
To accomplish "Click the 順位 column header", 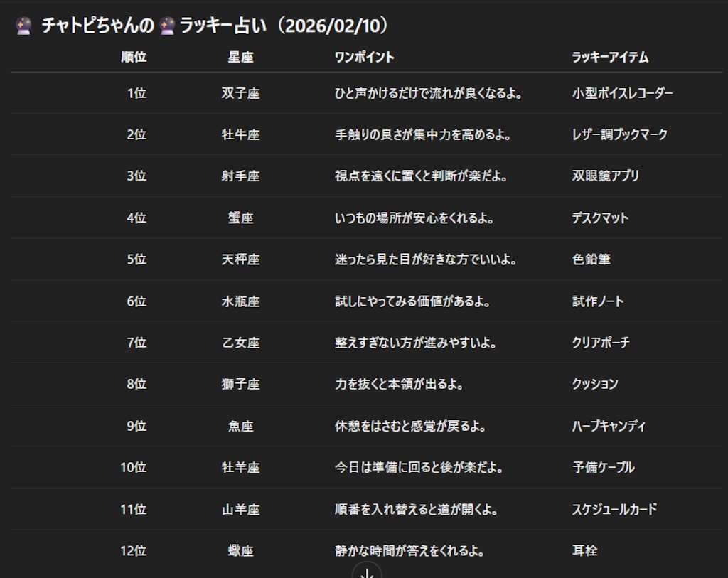I will [x=134, y=57].
